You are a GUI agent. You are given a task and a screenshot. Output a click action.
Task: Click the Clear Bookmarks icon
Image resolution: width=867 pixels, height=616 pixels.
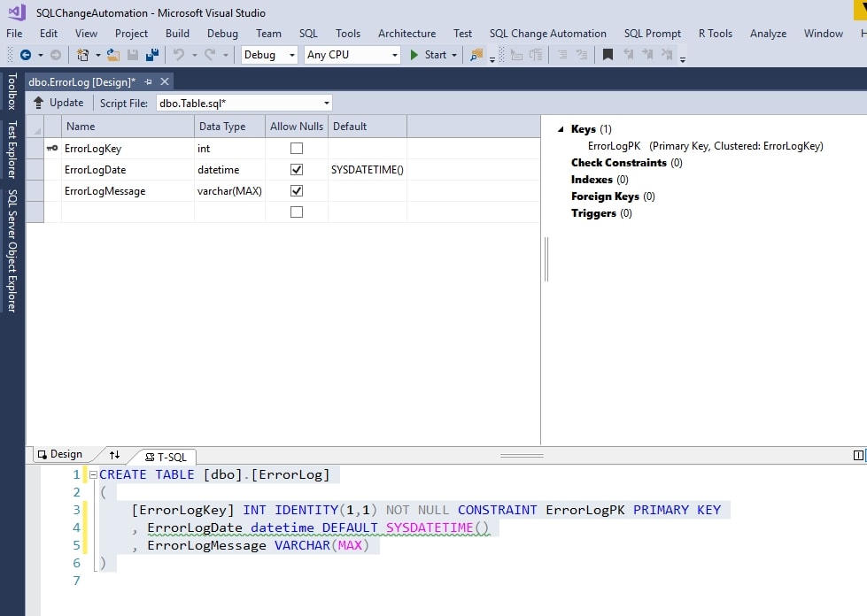pyautogui.click(x=667, y=55)
